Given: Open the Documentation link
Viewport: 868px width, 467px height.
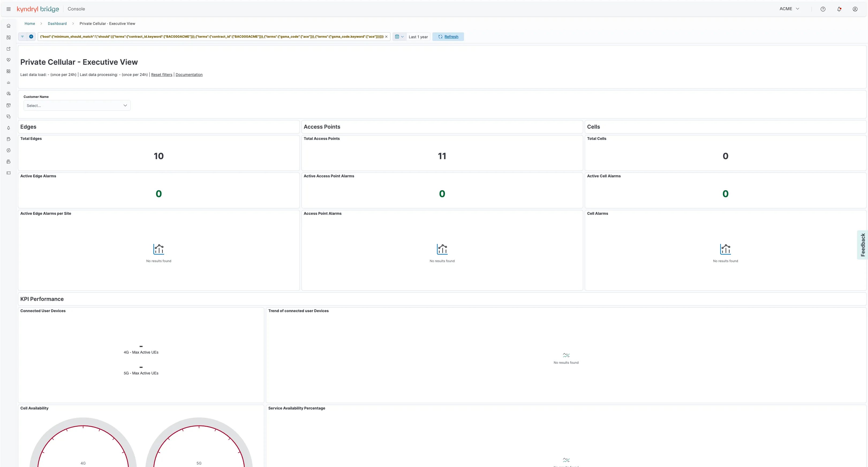Looking at the screenshot, I should 189,75.
